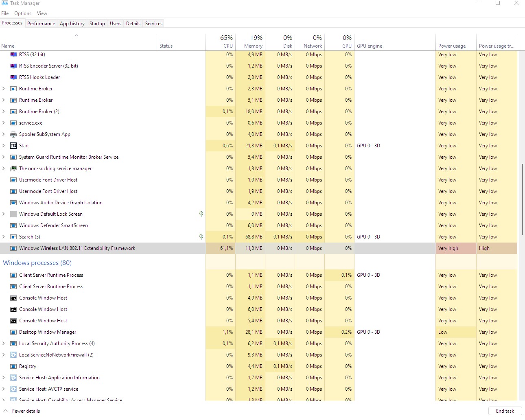This screenshot has height=420, width=525.
Task: Click the Spooler SubSystem App printer icon
Action: tap(13, 134)
